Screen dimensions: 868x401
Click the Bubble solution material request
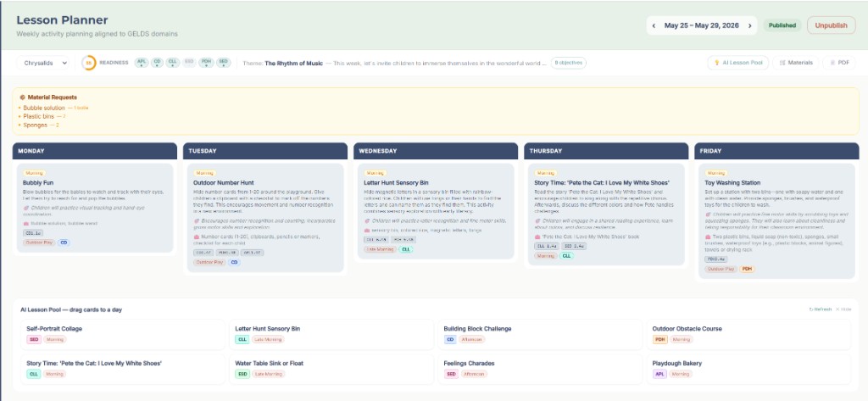pos(53,108)
